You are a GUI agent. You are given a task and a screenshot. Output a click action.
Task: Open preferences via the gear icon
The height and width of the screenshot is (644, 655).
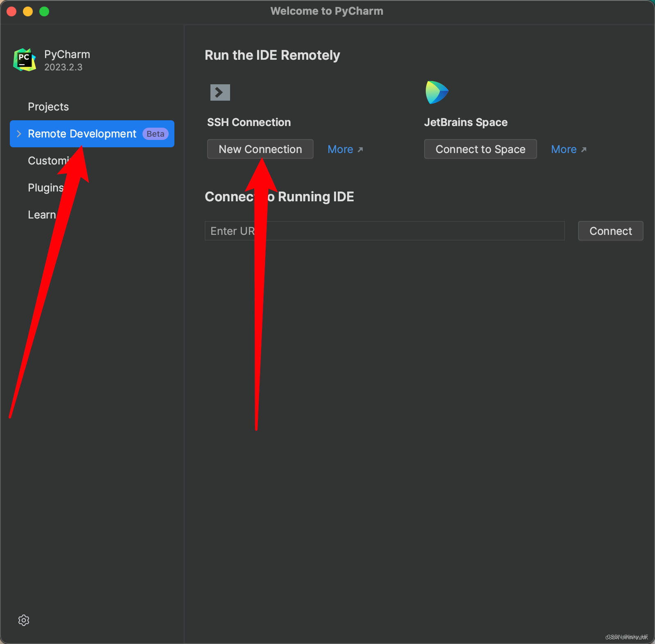[x=24, y=620]
